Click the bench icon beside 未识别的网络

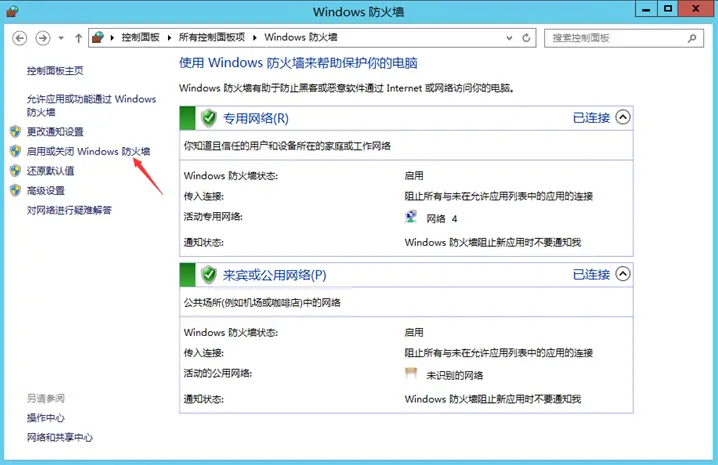(411, 373)
